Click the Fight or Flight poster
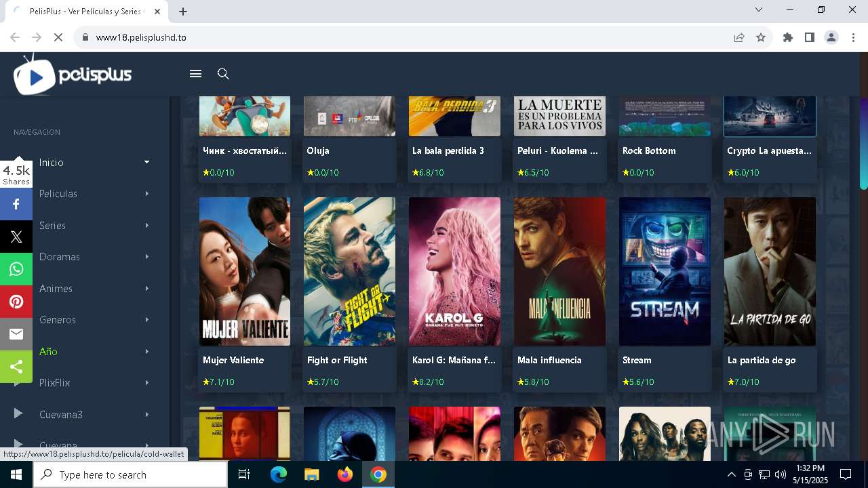This screenshot has width=868, height=488. (x=349, y=271)
